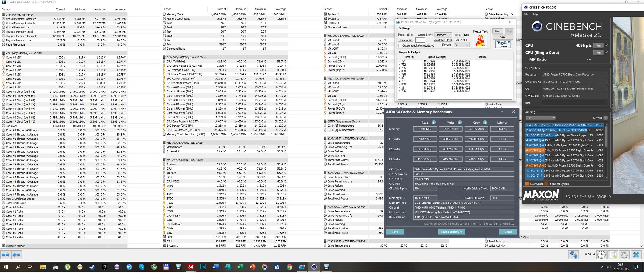Open Skype from the taskbar

(141, 267)
